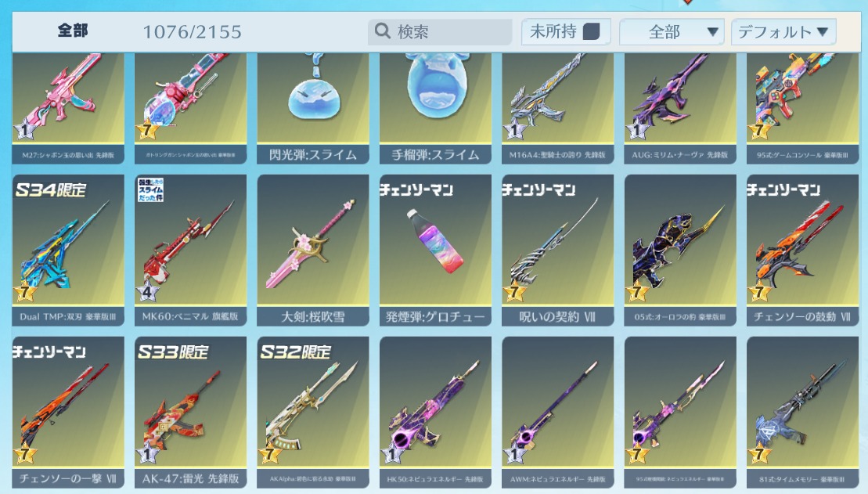Pick the 発煙弾:グロチュー smoke bottle
The image size is (868, 494).
(435, 251)
